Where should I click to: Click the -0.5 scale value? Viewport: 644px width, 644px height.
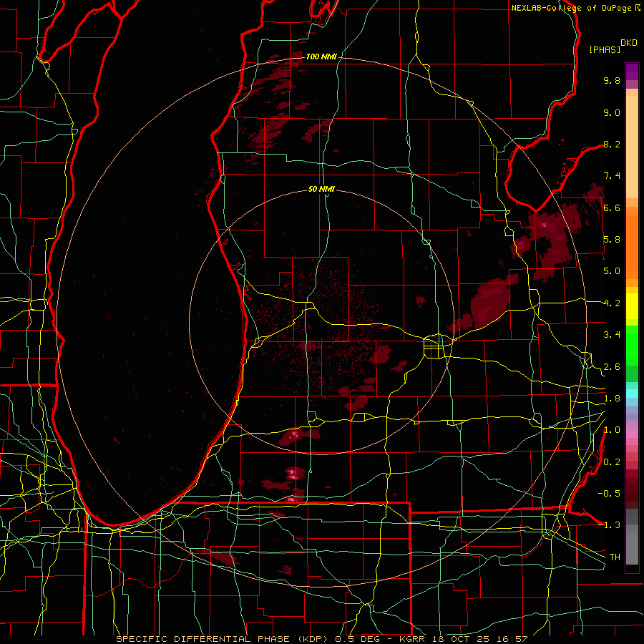click(609, 494)
